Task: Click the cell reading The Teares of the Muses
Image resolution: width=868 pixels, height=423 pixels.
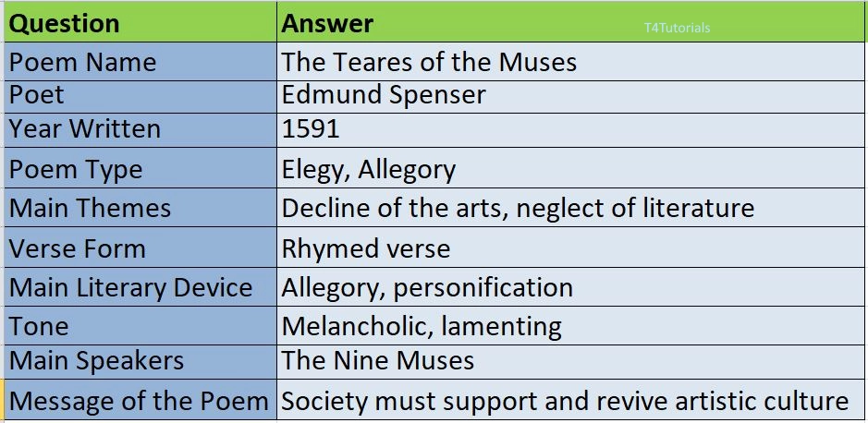Action: [x=570, y=61]
